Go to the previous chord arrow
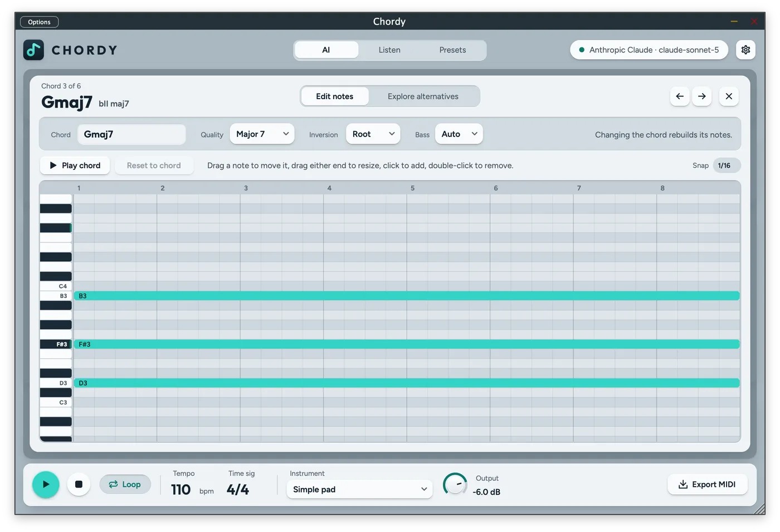Screen dimensions: 780x532 click(680, 96)
